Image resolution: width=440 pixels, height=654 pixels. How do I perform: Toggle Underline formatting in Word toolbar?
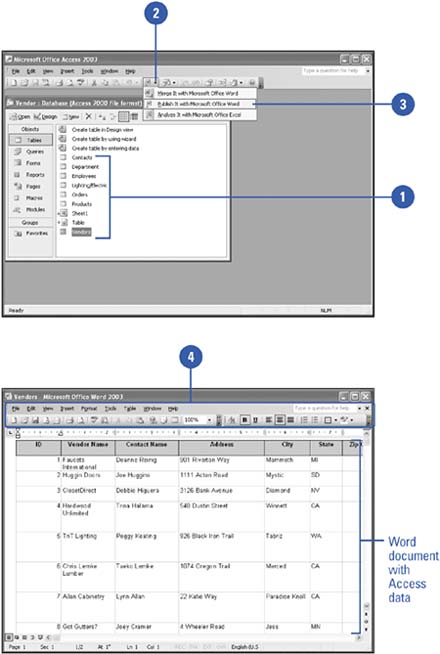[255, 420]
